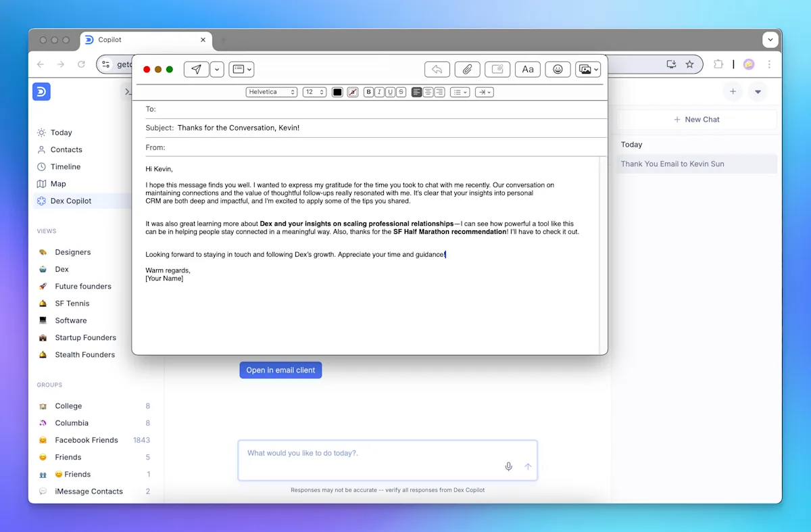Click the black text color swatch
The width and height of the screenshot is (811, 532).
[x=337, y=92]
